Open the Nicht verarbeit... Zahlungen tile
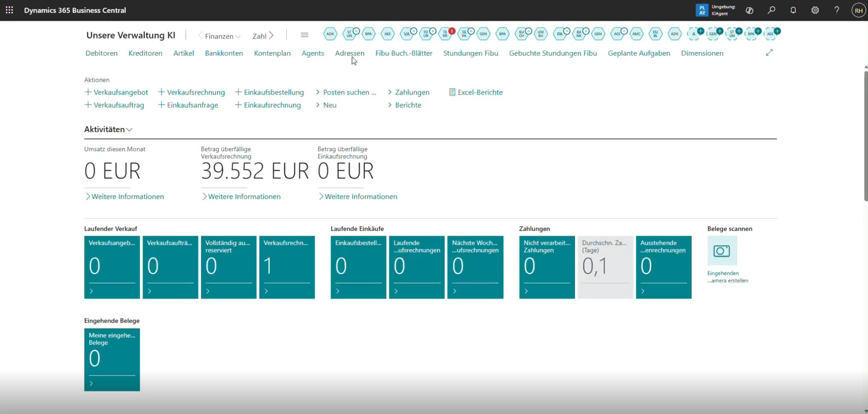The width and height of the screenshot is (868, 414). (x=547, y=267)
